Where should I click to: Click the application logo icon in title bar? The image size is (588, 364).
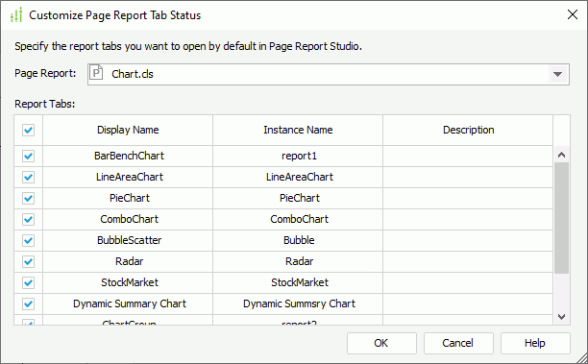16,15
